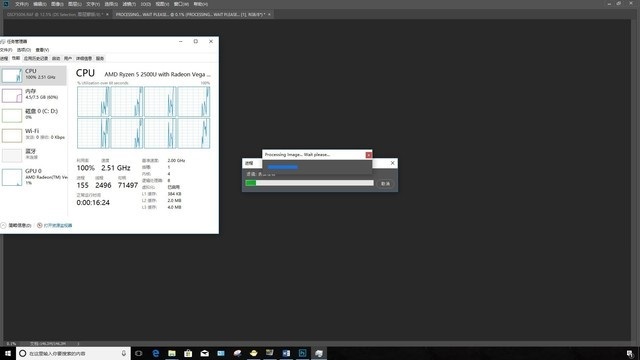Open Task View from the taskbar
This screenshot has height=360, width=640.
point(139,353)
